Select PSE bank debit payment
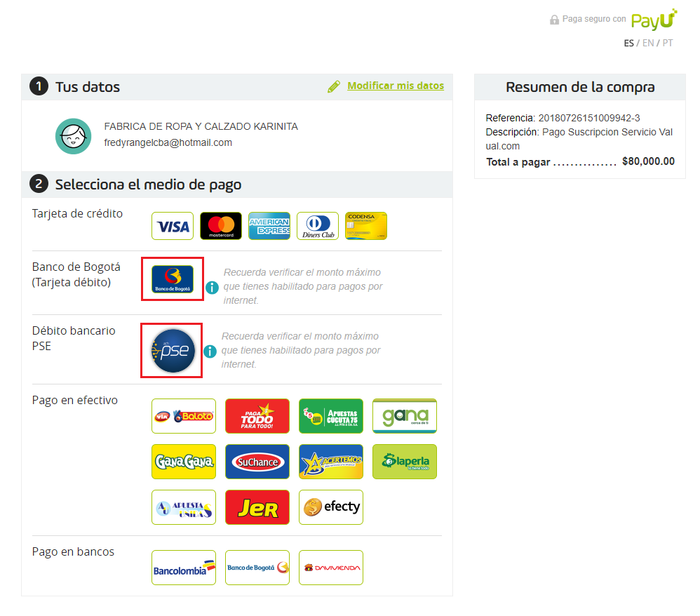 173,351
